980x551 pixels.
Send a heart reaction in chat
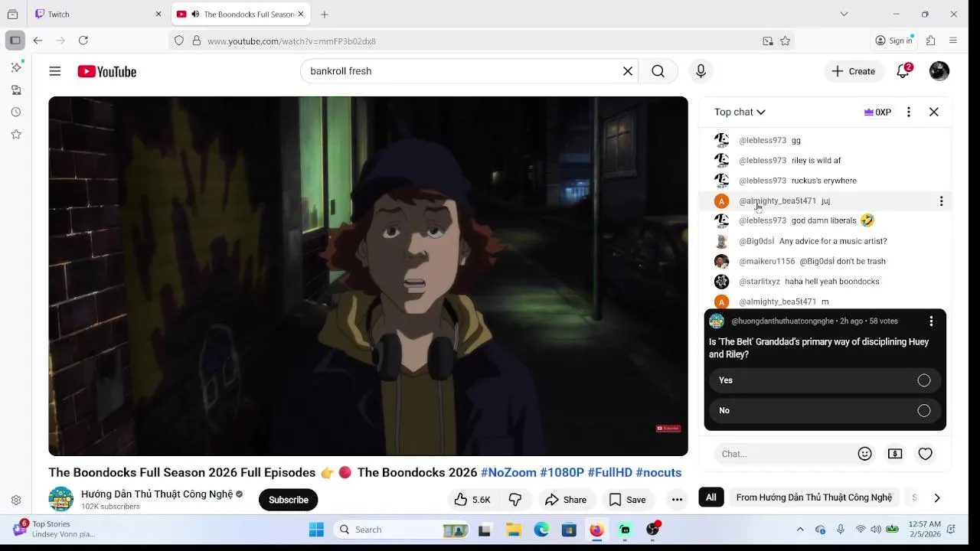point(926,454)
